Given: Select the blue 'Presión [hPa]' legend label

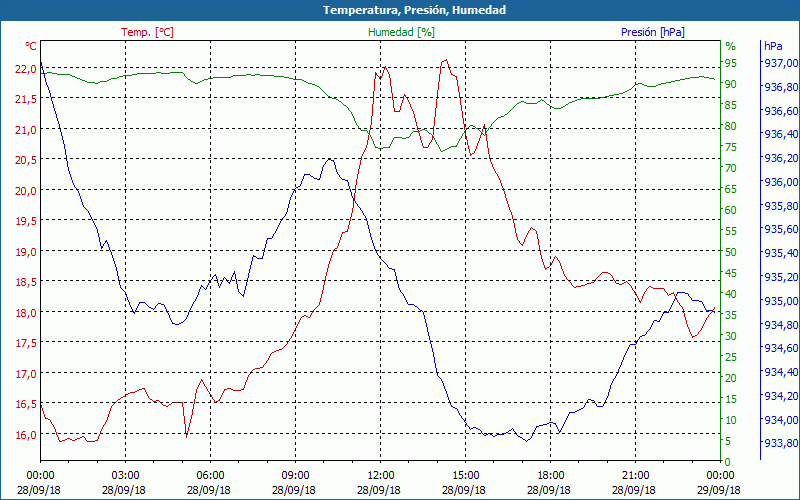Looking at the screenshot, I should point(653,32).
